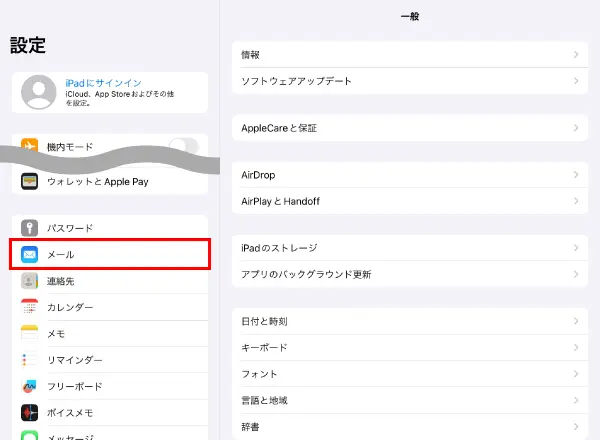Tap the green Messages icon
Viewport: 600px width, 440px height.
[x=29, y=435]
